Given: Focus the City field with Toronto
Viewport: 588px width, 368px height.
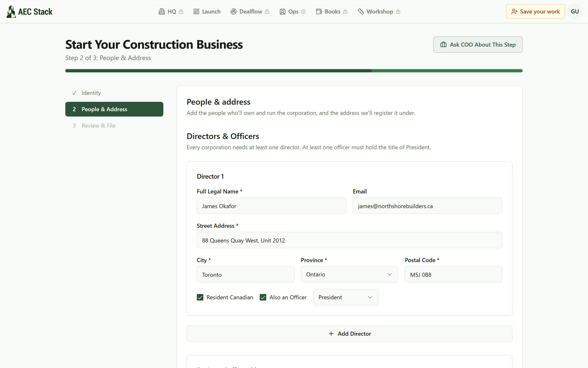Looking at the screenshot, I should coord(245,274).
